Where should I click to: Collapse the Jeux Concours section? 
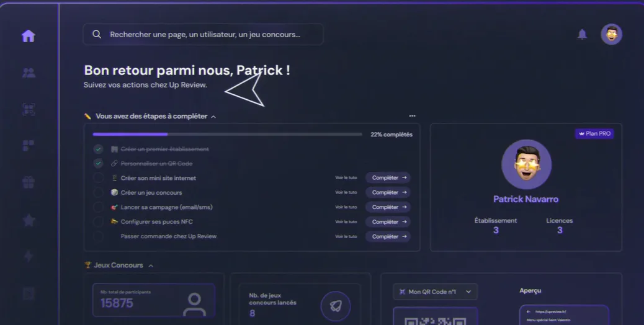point(151,266)
